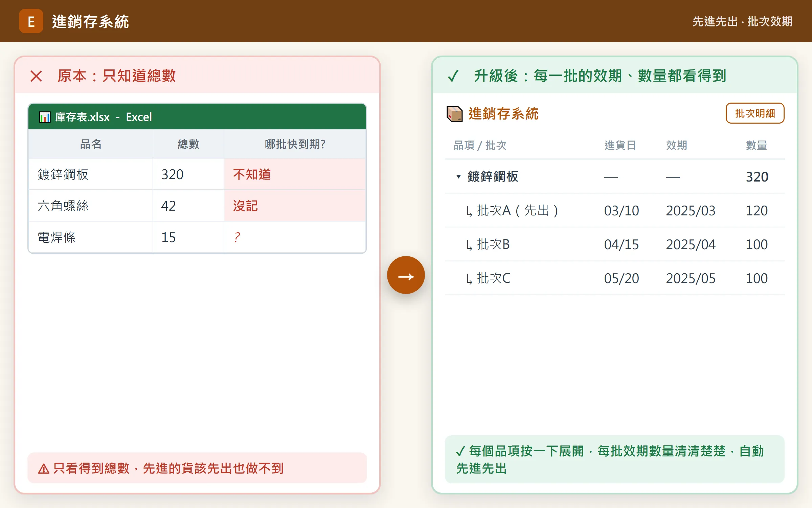812x508 pixels.
Task: Click the 2025/03 expiry value
Action: (691, 211)
